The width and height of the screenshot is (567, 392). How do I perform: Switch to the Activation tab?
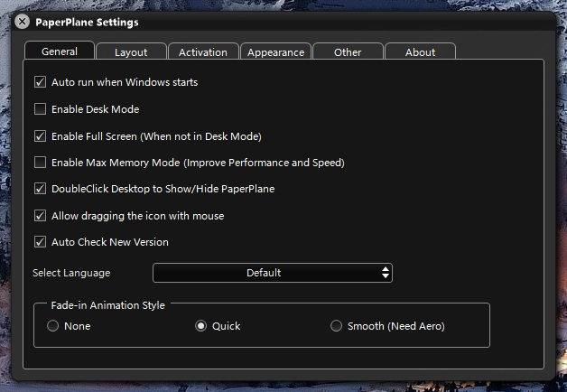203,52
